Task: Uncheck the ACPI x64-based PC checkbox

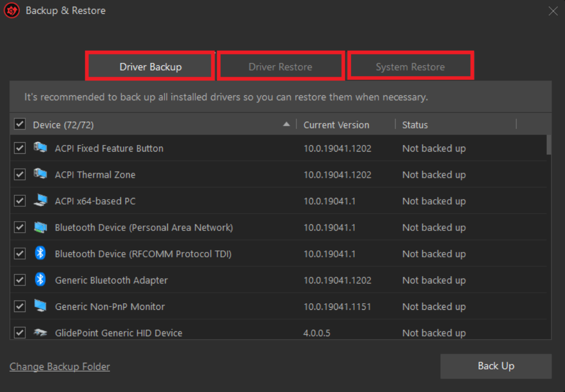Action: [20, 201]
